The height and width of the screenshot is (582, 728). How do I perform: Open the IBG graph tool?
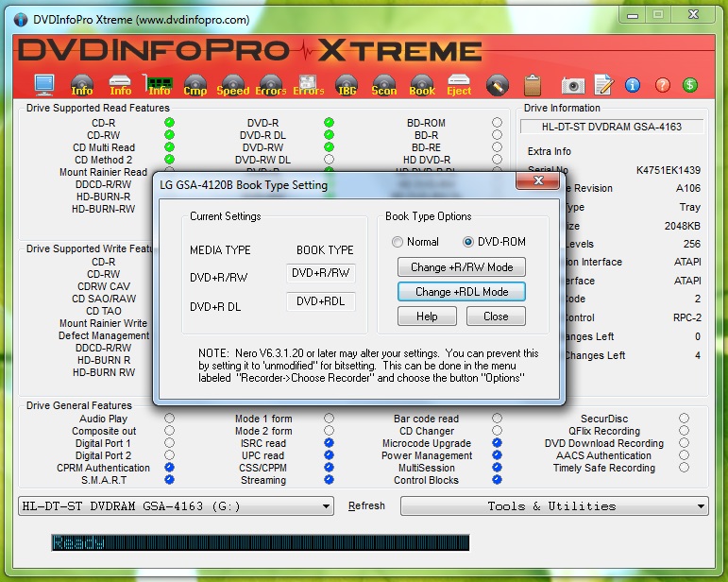347,85
